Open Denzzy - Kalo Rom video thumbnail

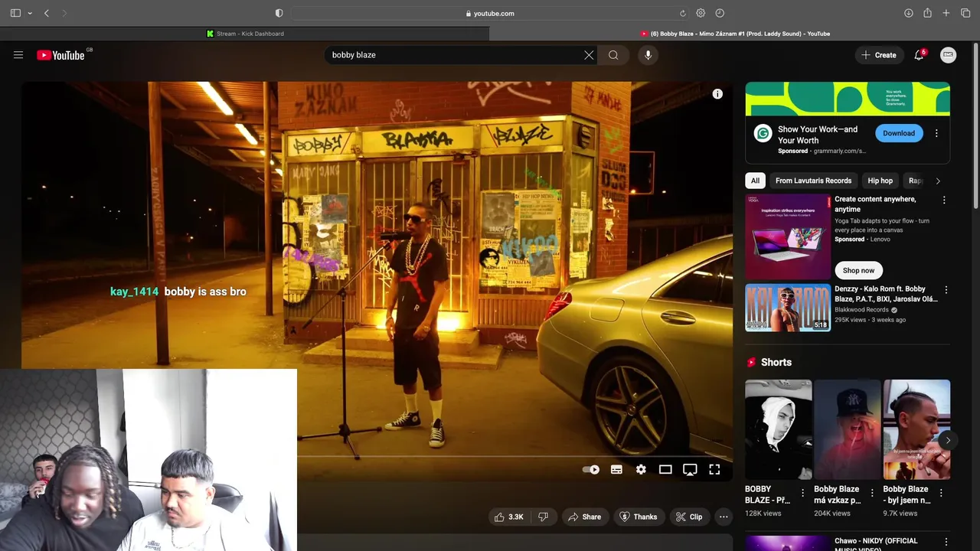pos(788,308)
